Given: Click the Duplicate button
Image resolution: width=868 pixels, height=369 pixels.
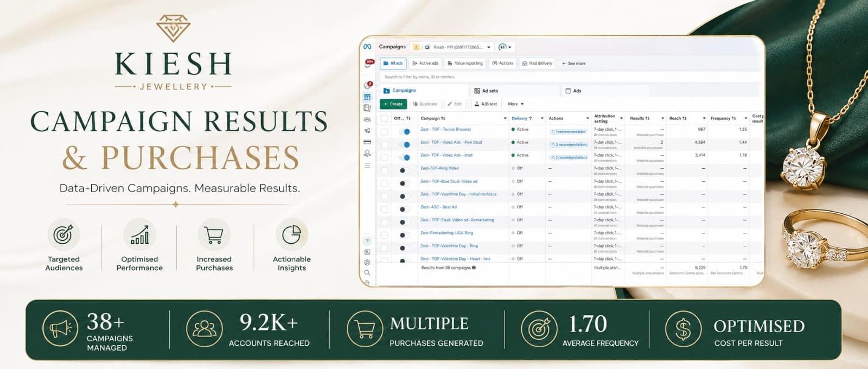Looking at the screenshot, I should pyautogui.click(x=425, y=104).
